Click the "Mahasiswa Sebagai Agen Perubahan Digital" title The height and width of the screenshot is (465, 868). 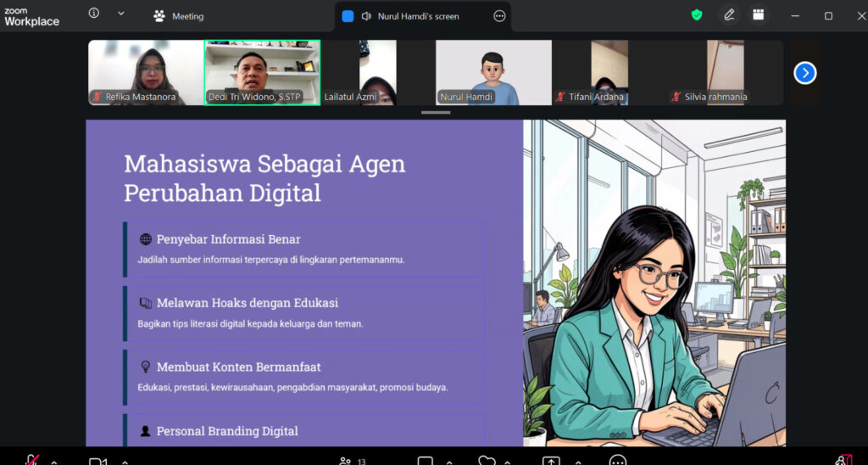point(264,178)
